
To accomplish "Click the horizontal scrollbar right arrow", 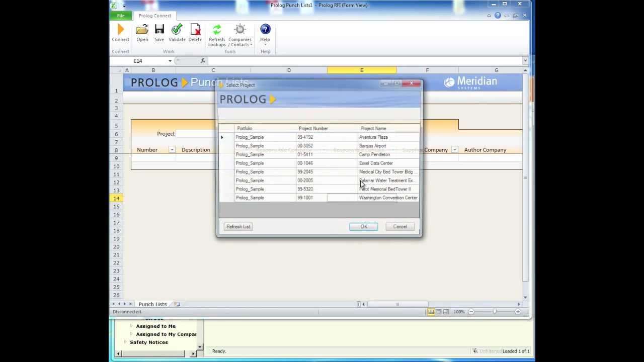I will click(x=519, y=304).
